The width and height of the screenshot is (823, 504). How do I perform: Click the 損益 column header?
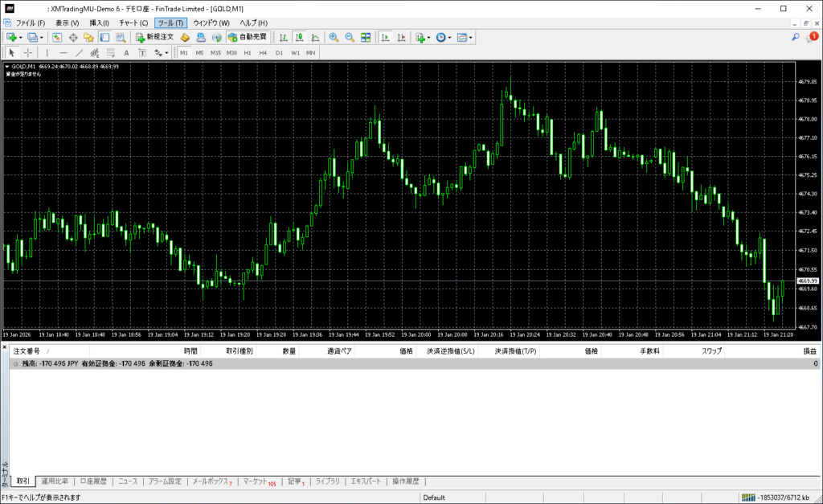(809, 351)
